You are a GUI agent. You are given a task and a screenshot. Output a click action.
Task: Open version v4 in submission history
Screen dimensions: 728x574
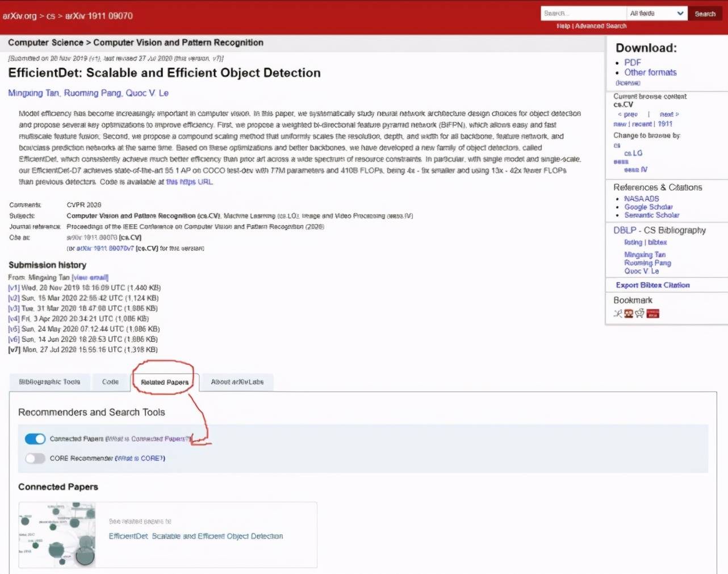[14, 319]
